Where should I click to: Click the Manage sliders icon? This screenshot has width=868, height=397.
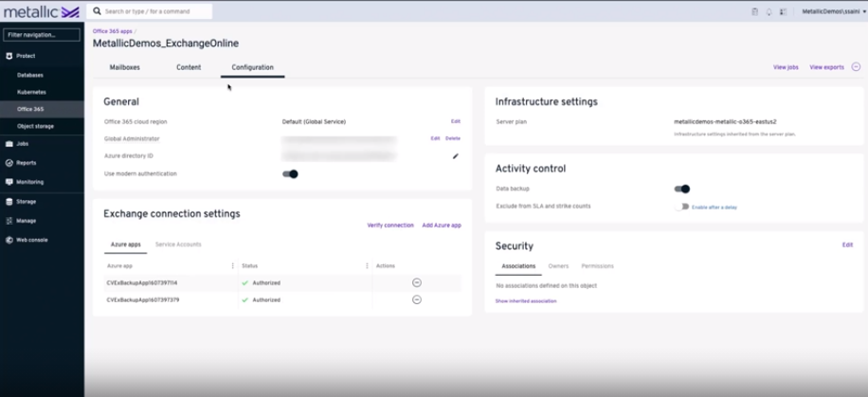point(9,221)
